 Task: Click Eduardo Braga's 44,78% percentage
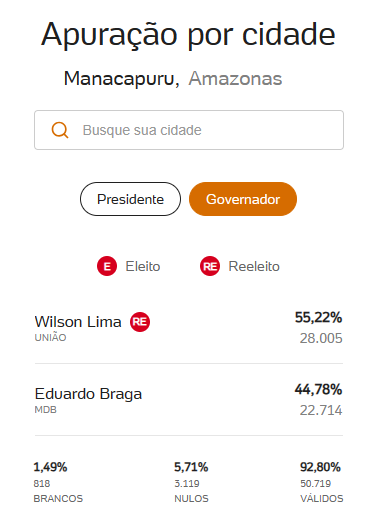(318, 389)
